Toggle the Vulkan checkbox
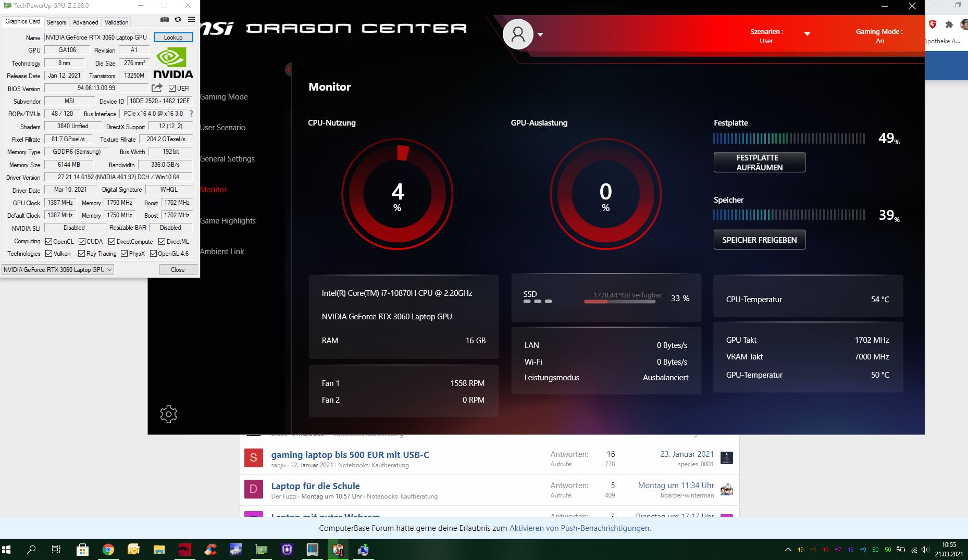 [x=49, y=254]
